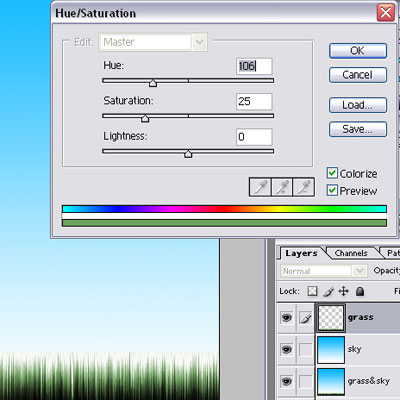
Task: Toggle lock position move icon
Action: (344, 291)
